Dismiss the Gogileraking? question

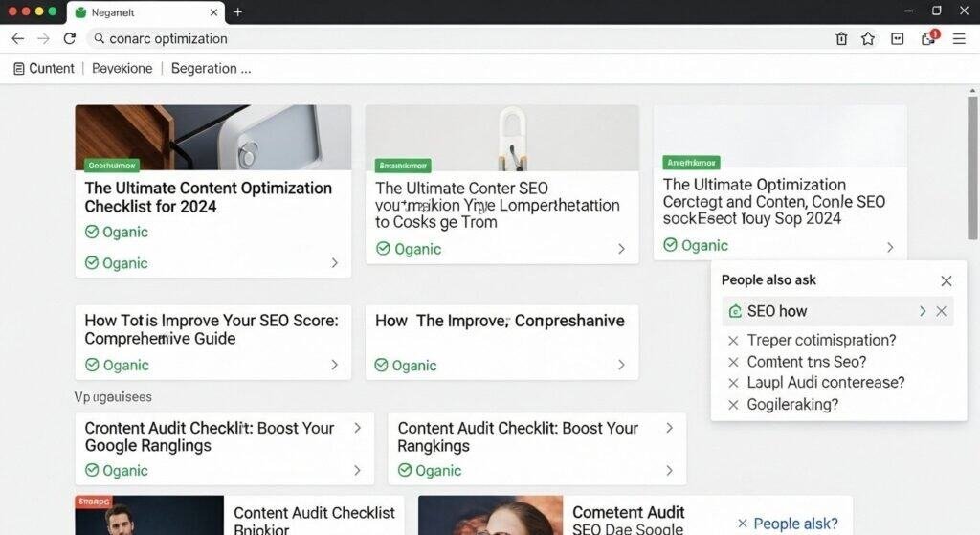(x=733, y=405)
